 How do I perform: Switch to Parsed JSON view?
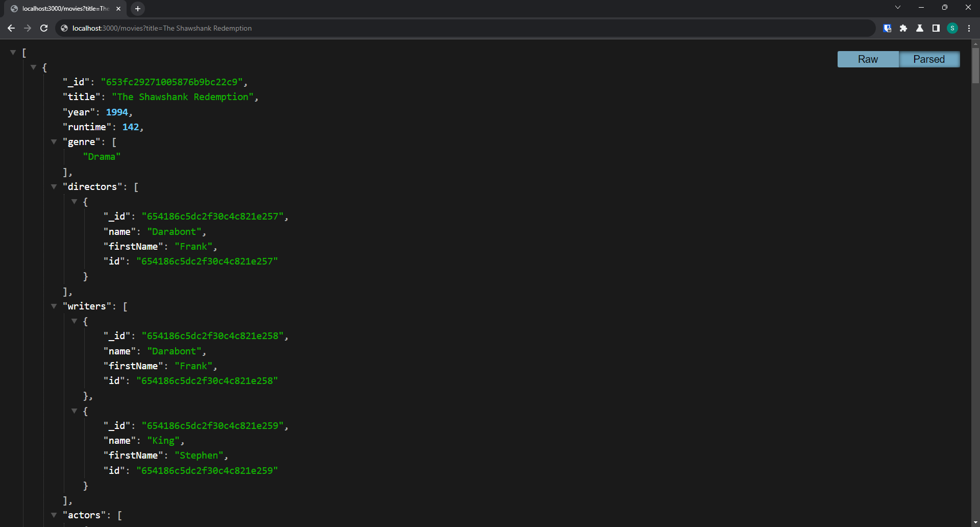[929, 59]
